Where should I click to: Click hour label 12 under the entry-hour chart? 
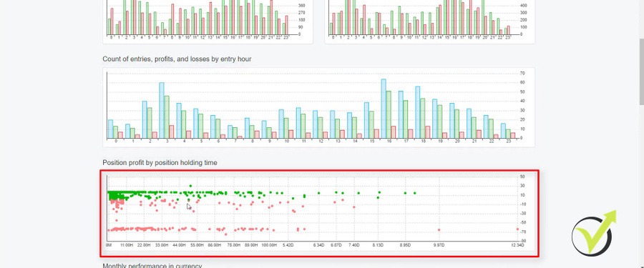click(x=321, y=142)
